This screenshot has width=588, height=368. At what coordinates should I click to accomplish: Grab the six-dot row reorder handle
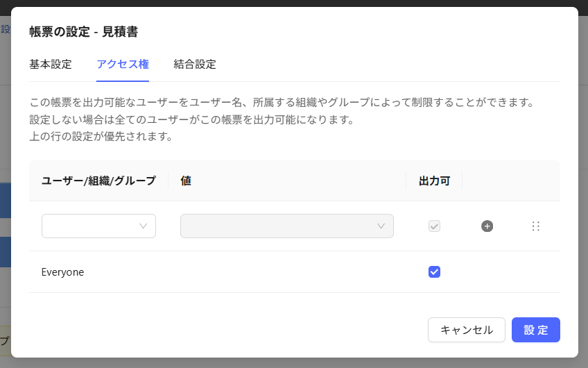[x=536, y=226]
